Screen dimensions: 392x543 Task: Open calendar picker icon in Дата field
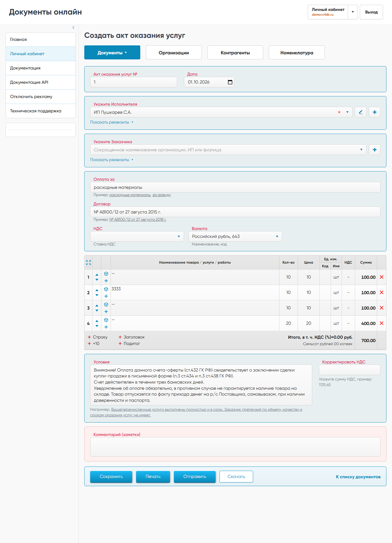click(x=230, y=82)
